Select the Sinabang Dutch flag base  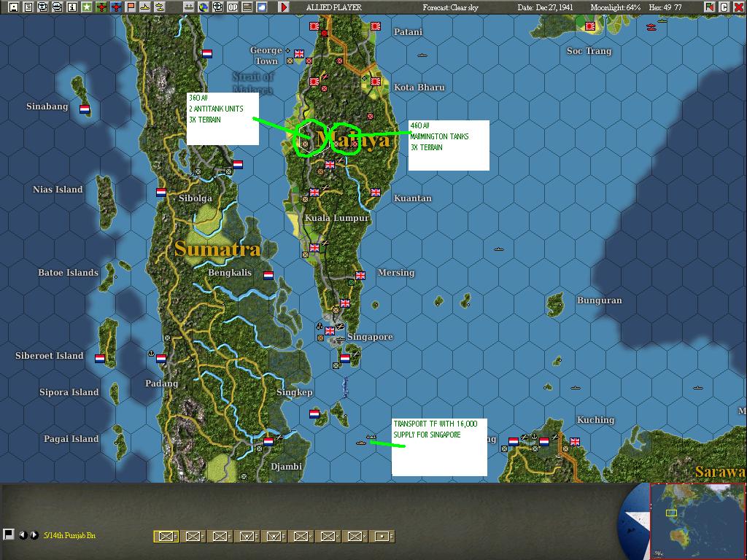coord(85,109)
